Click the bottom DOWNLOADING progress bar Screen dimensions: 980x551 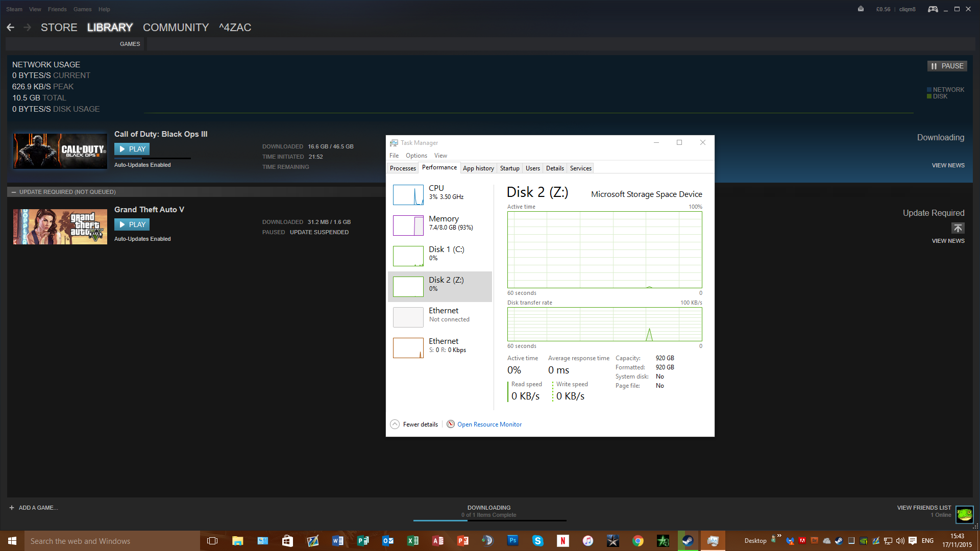tap(489, 519)
